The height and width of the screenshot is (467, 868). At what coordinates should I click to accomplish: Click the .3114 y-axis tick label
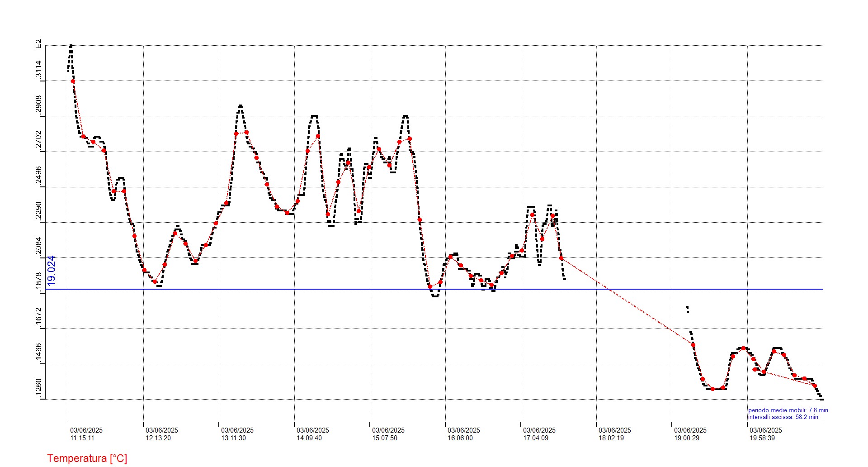(39, 70)
